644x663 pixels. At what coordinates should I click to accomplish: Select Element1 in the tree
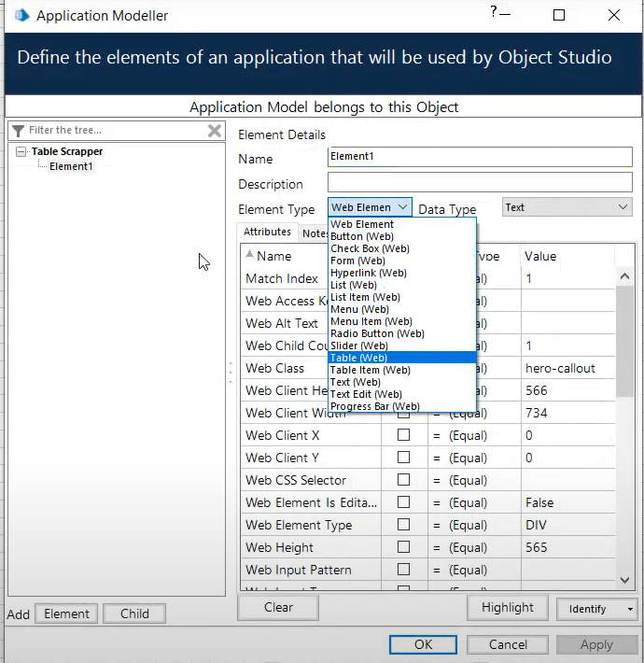tap(71, 166)
